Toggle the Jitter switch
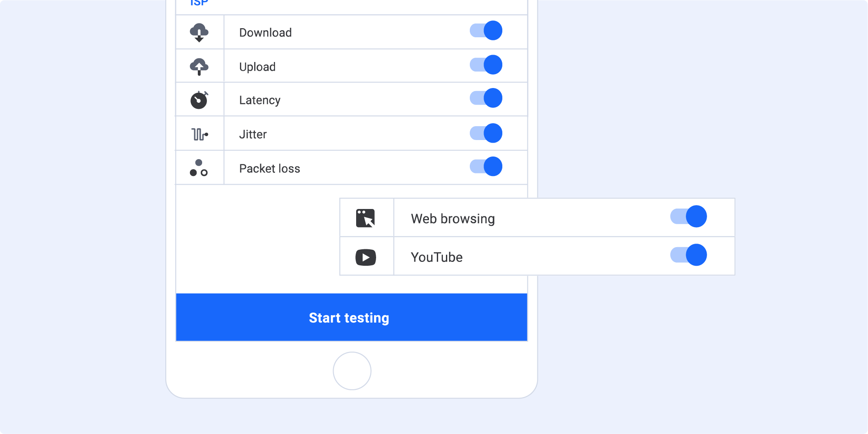This screenshot has width=868, height=434. pyautogui.click(x=486, y=133)
